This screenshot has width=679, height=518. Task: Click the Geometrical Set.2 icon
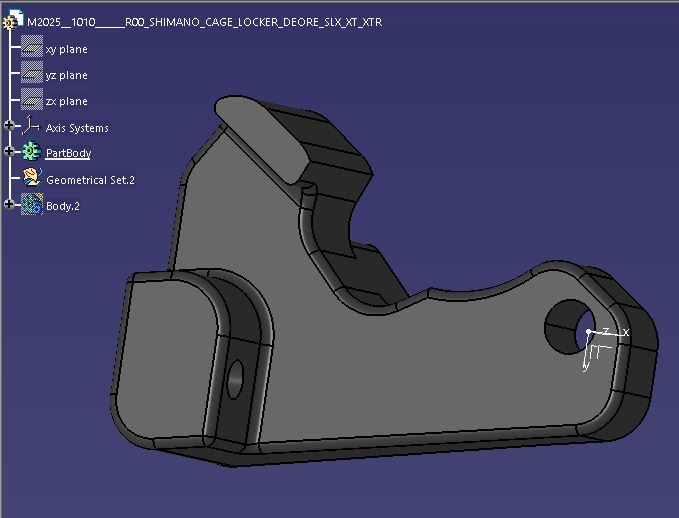pyautogui.click(x=32, y=177)
